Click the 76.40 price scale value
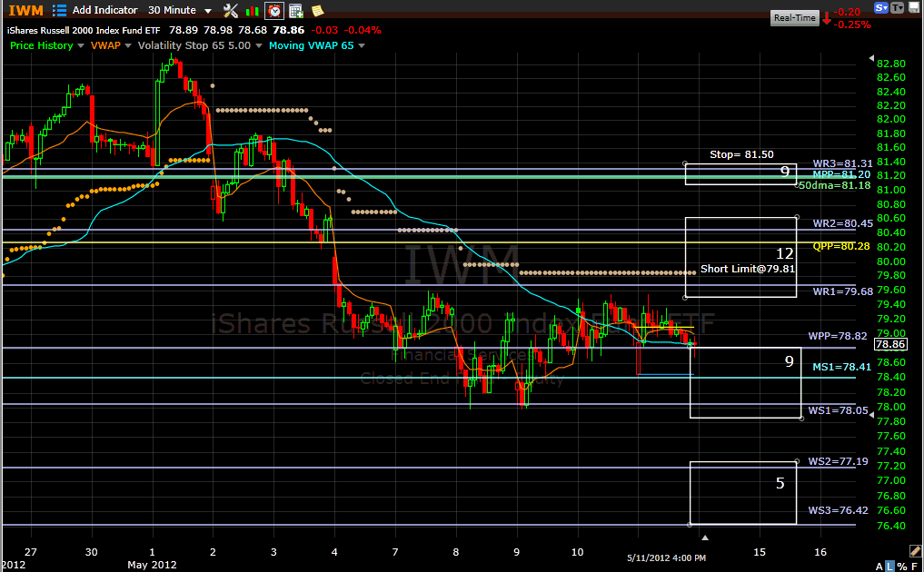 tap(891, 526)
